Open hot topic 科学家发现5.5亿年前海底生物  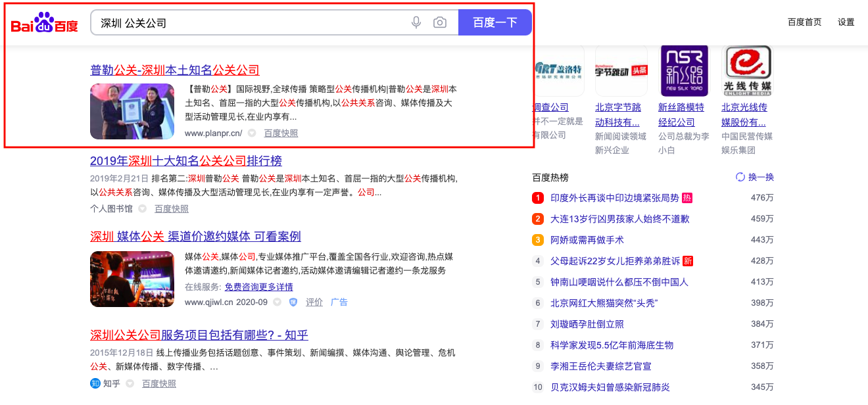pyautogui.click(x=612, y=345)
